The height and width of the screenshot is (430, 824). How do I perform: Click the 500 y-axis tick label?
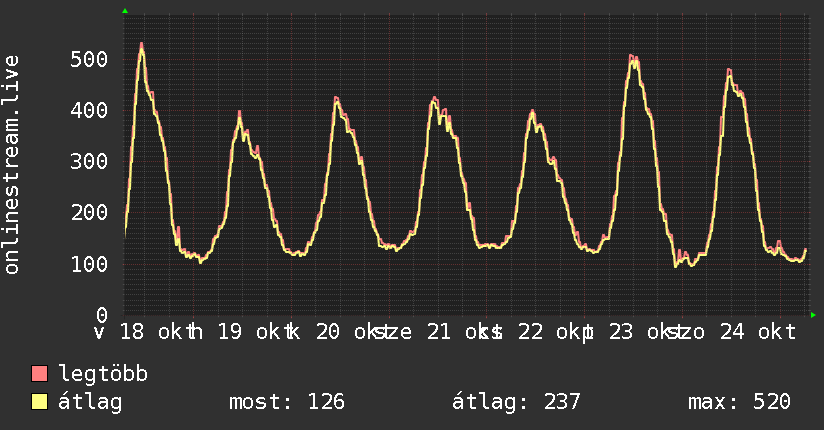click(x=89, y=59)
